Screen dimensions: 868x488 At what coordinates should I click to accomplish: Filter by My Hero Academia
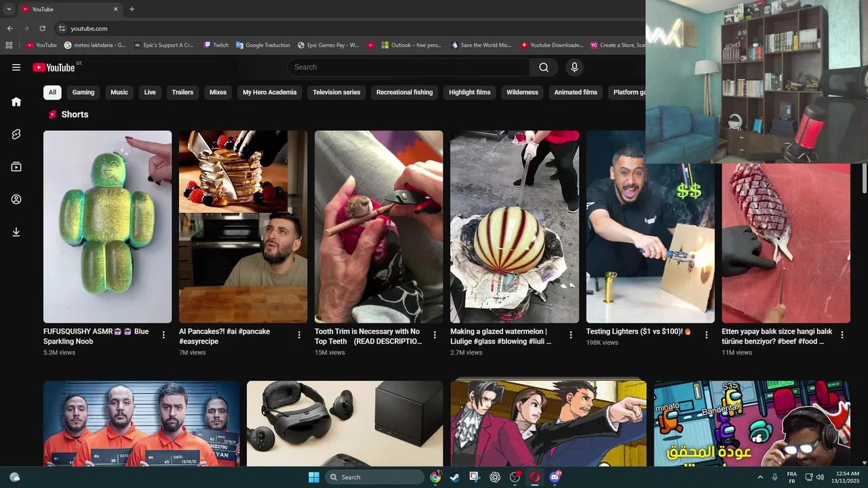[270, 92]
